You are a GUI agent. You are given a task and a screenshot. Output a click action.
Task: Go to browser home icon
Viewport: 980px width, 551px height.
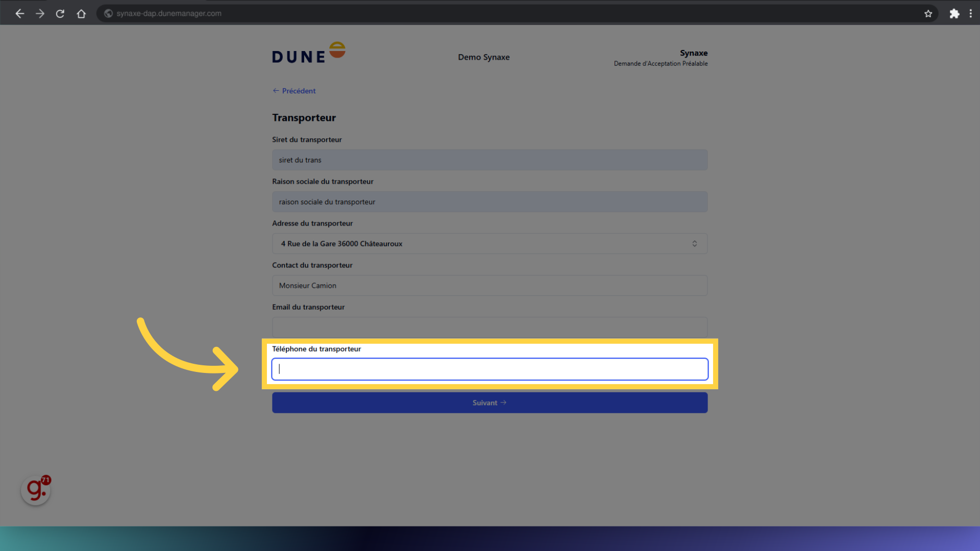click(x=81, y=14)
